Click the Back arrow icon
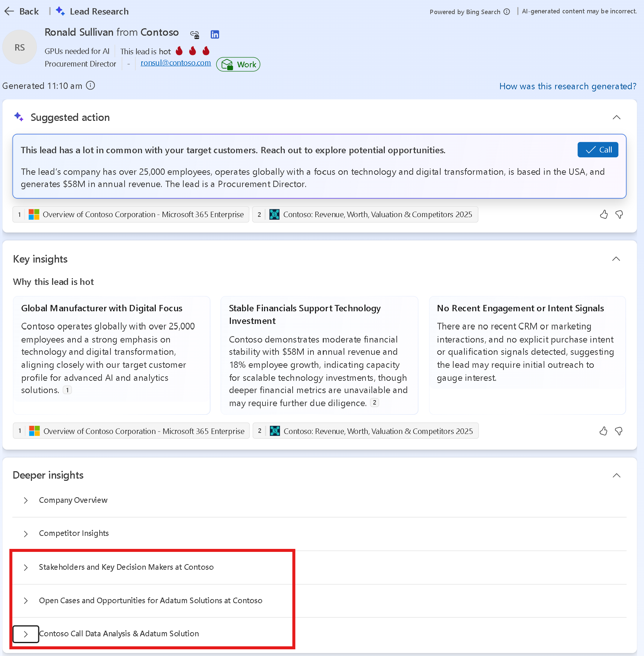Image resolution: width=644 pixels, height=656 pixels. coord(9,12)
